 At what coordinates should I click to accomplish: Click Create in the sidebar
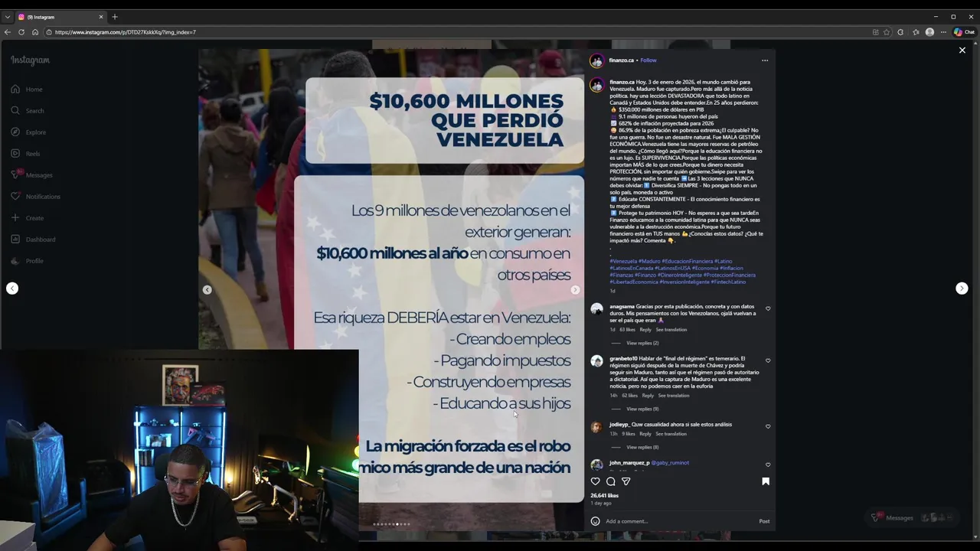(x=27, y=218)
